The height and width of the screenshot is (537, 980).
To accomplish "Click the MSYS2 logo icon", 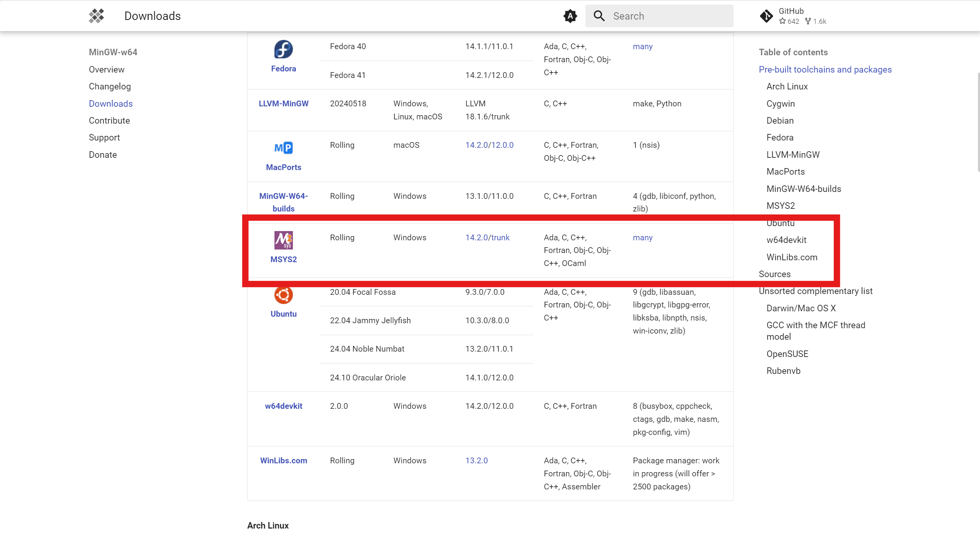I will click(283, 240).
